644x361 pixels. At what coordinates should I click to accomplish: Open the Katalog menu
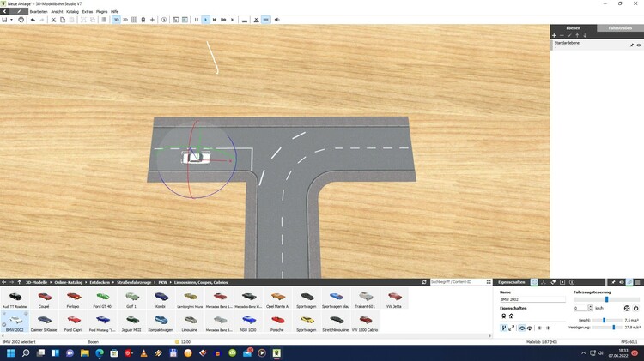(x=72, y=11)
